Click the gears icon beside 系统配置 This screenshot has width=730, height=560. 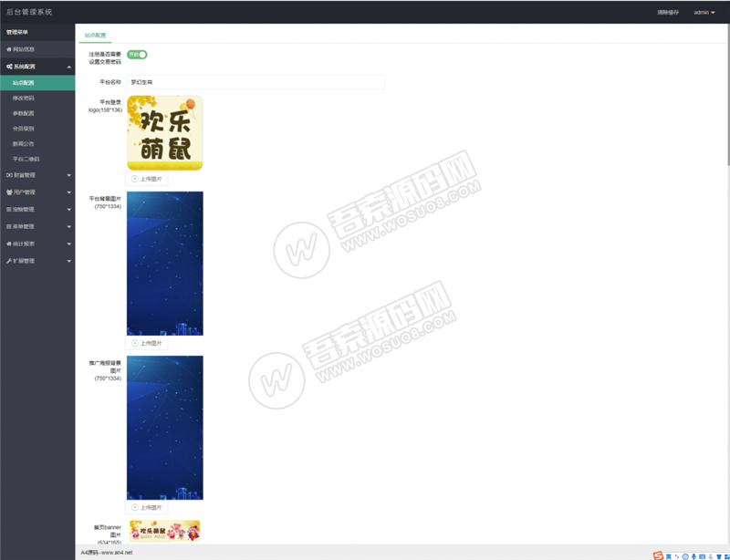9,67
